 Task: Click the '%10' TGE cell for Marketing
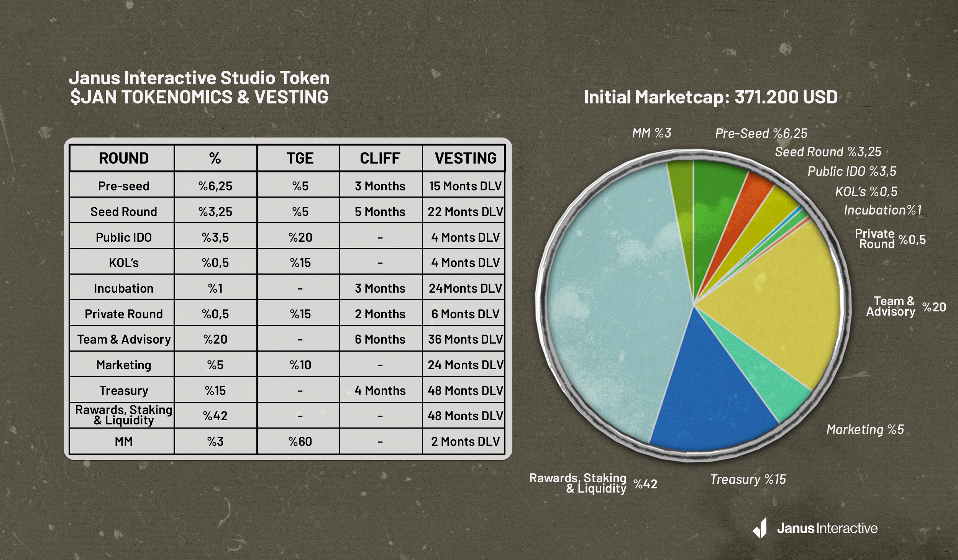click(299, 364)
